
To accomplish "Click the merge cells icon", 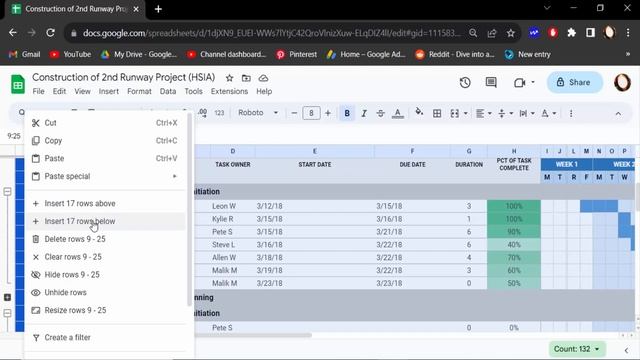I will [x=454, y=113].
